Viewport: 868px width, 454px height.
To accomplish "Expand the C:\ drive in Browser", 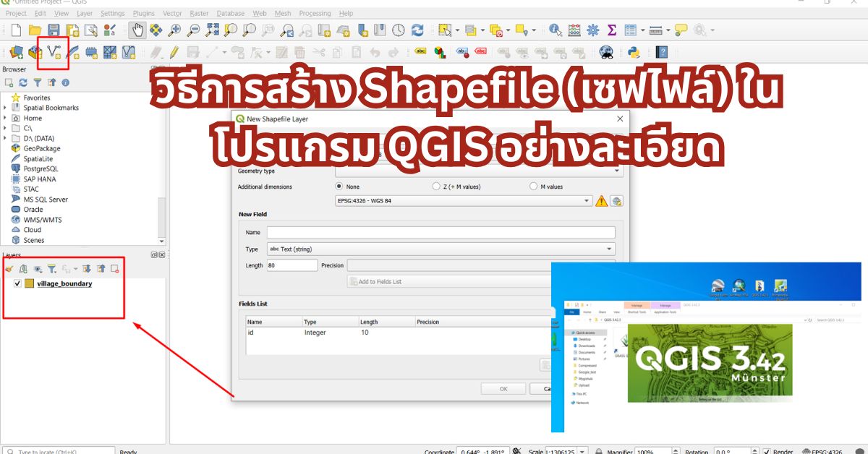I will (x=5, y=128).
